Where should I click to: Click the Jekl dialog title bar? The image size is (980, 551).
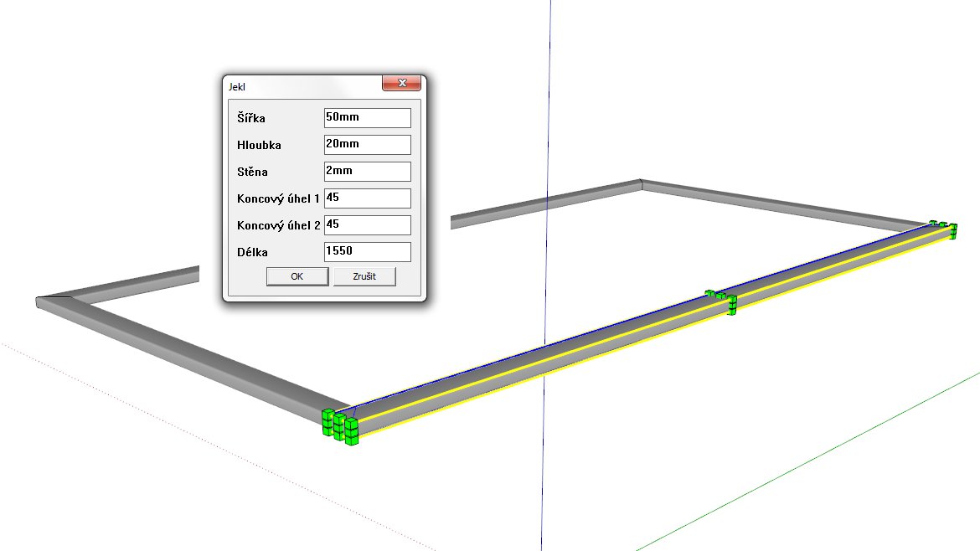[x=302, y=85]
